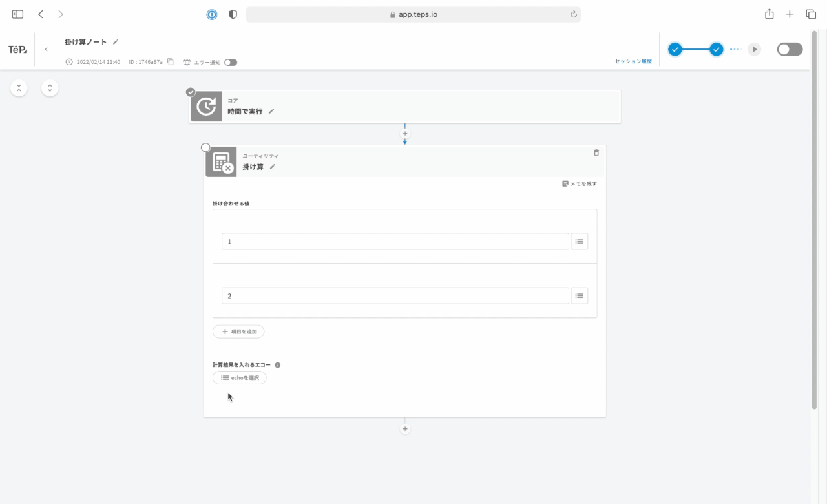Toggle the main flow activation switch
827x504 pixels.
pos(790,50)
